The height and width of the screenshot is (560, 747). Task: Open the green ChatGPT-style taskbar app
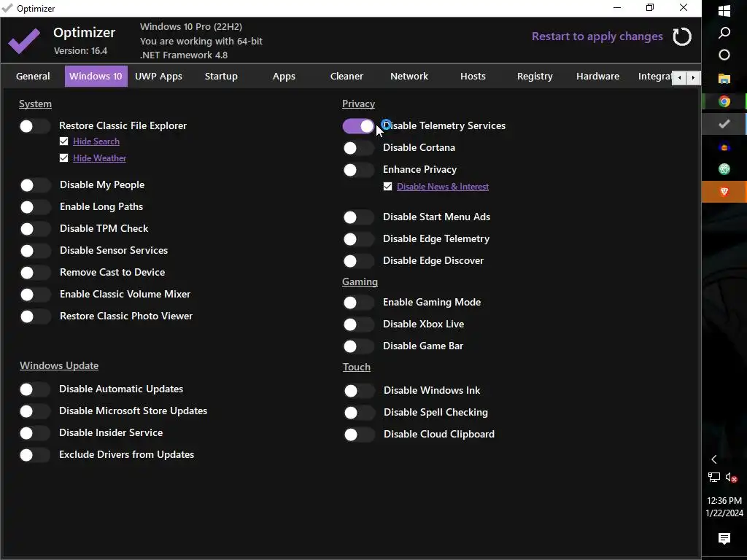click(x=724, y=169)
